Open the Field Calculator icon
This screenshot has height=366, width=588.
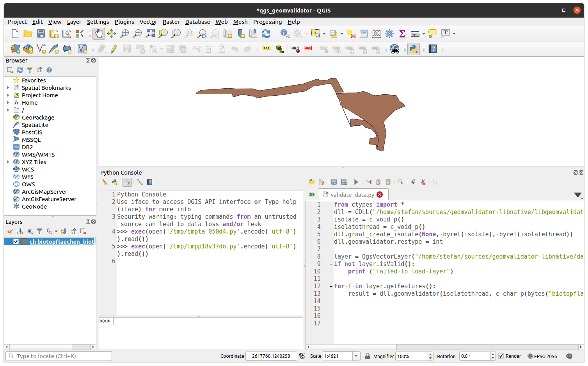point(377,34)
